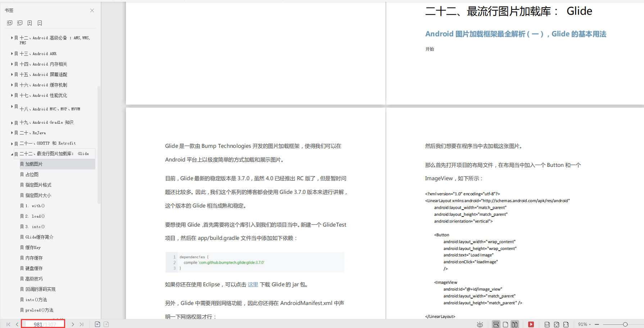This screenshot has height=328, width=644.
Task: Click the collapse all bookmarks icon
Action: point(20,23)
